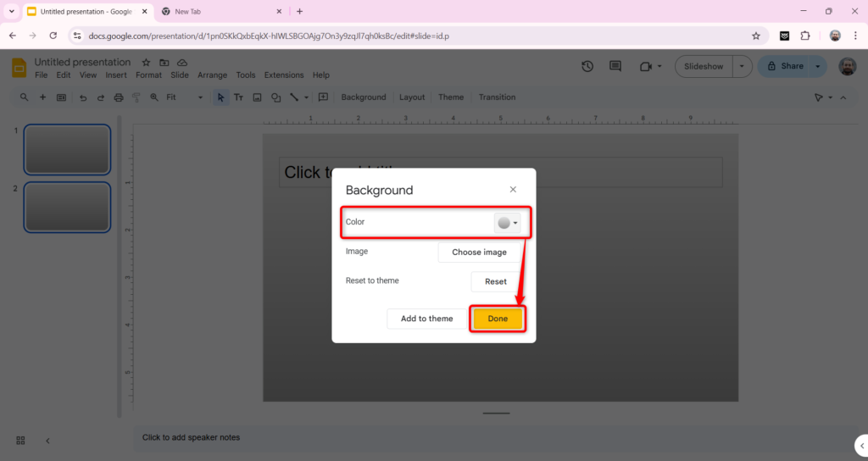Click the print icon in toolbar

(119, 97)
